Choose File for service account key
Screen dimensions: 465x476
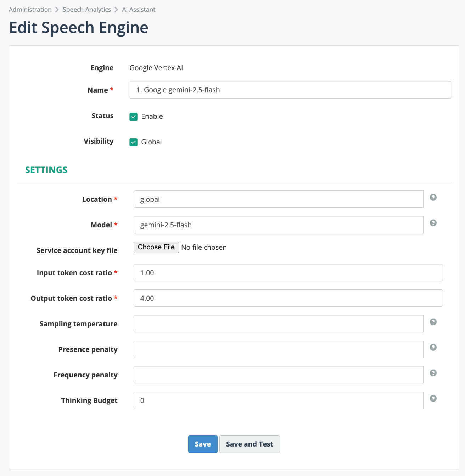coord(156,247)
